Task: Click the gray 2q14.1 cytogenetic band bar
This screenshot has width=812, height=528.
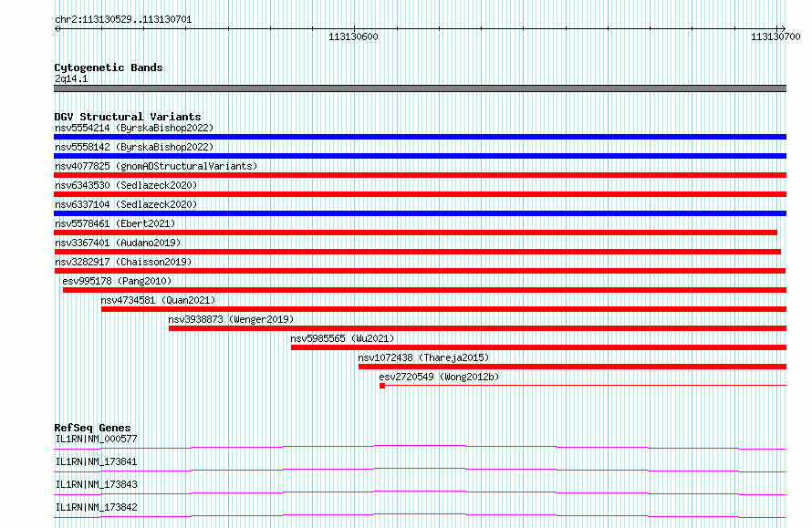Action: tap(420, 88)
